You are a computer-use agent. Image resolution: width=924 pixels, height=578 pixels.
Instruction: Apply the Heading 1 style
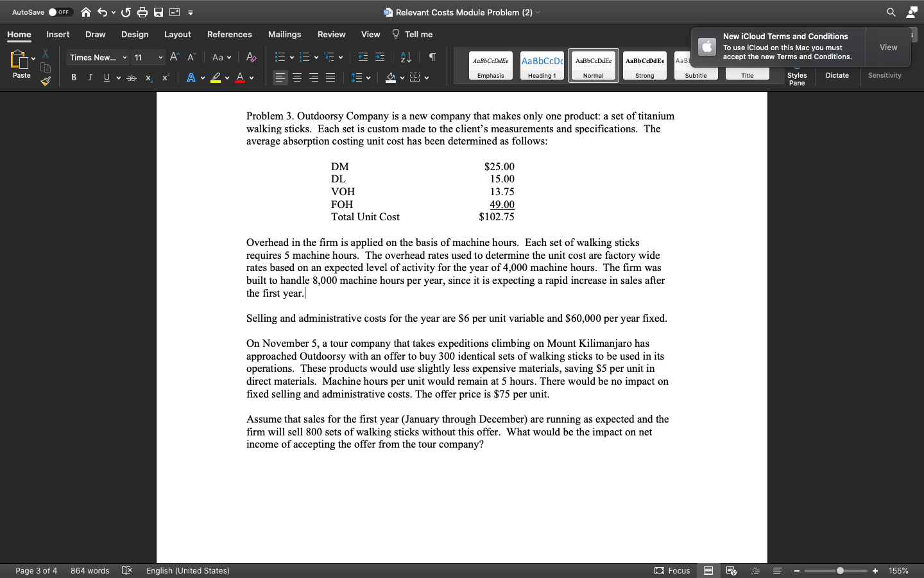(x=542, y=65)
